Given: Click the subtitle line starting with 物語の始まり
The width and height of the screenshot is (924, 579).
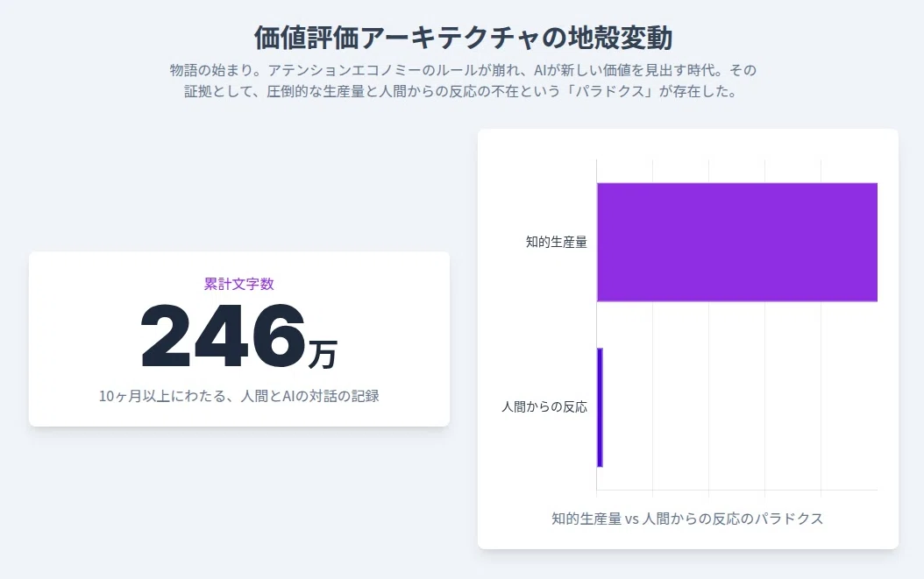Looking at the screenshot, I should (x=463, y=70).
